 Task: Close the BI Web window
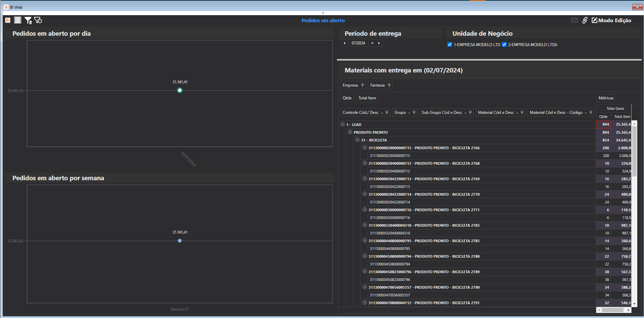(x=637, y=7)
